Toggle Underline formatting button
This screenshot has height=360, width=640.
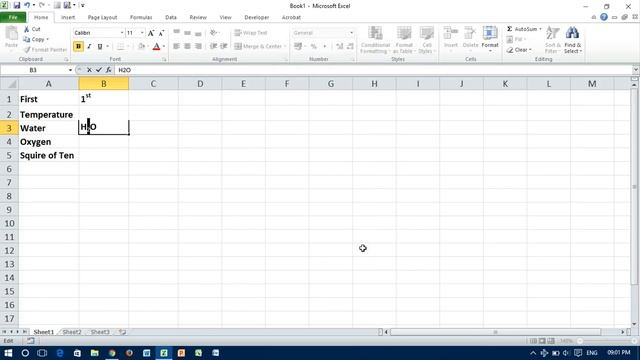100,47
